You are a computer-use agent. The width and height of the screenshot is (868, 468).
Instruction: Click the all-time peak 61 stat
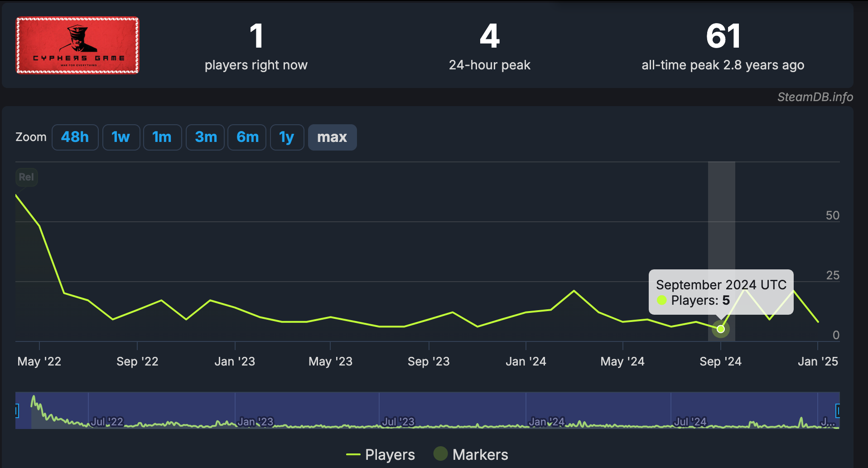tap(723, 36)
